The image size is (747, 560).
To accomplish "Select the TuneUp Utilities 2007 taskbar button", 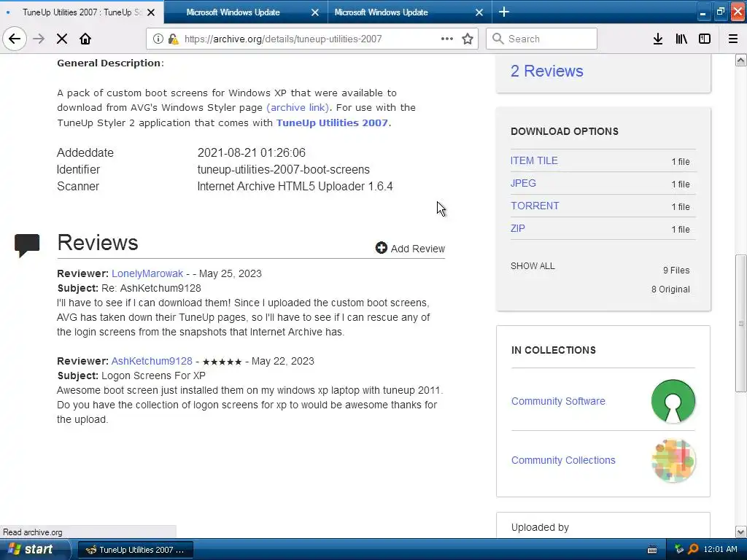I will [135, 550].
